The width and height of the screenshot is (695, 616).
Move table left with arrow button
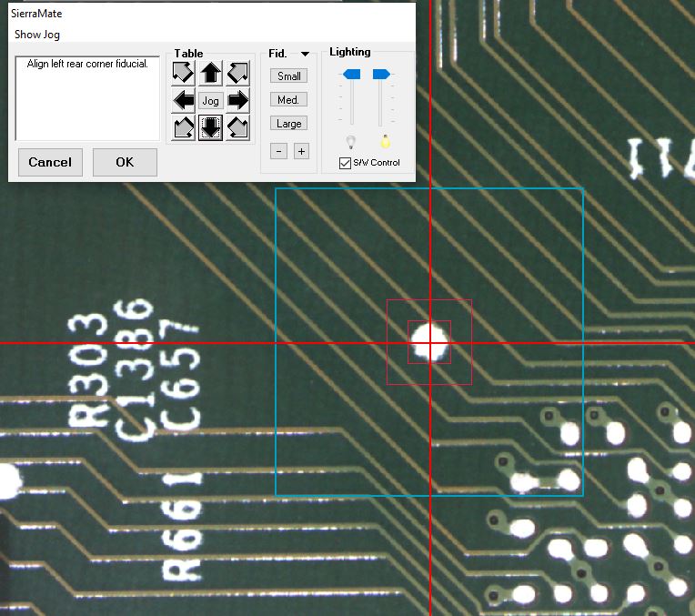(x=183, y=100)
